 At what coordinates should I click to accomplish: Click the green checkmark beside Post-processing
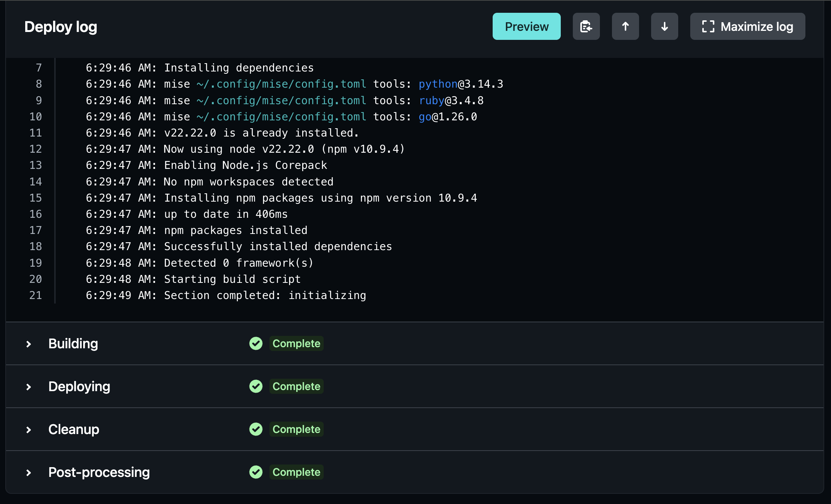[256, 472]
